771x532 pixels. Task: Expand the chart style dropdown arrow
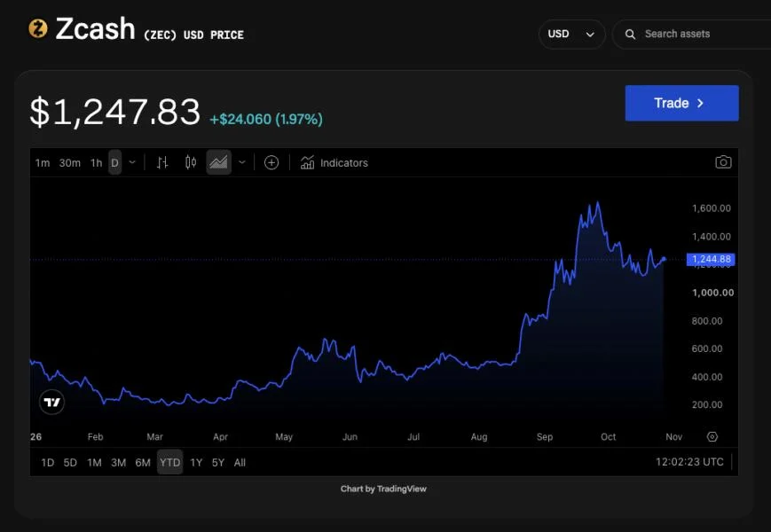pos(242,162)
